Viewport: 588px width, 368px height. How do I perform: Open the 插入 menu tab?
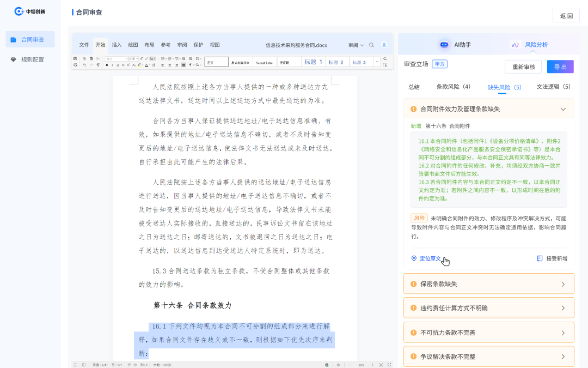(117, 45)
